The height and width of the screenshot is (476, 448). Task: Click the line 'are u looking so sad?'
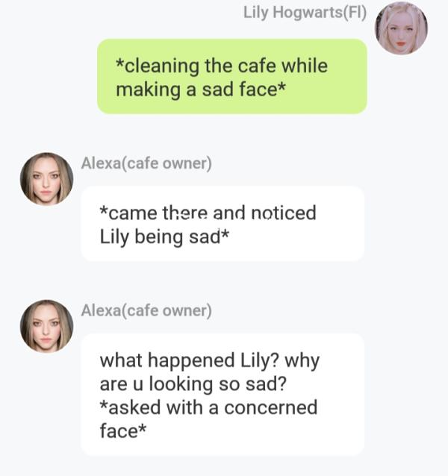[x=193, y=383]
